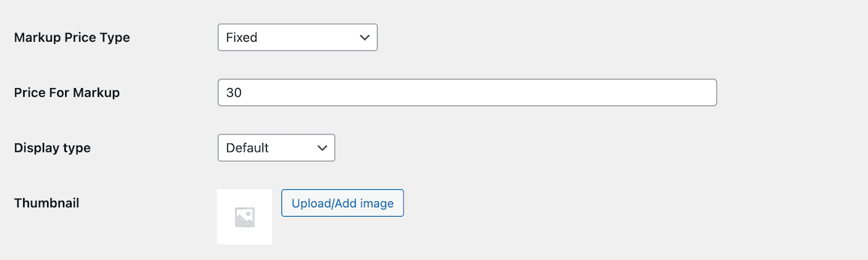Click the 'Markup Price Type' label

[72, 38]
